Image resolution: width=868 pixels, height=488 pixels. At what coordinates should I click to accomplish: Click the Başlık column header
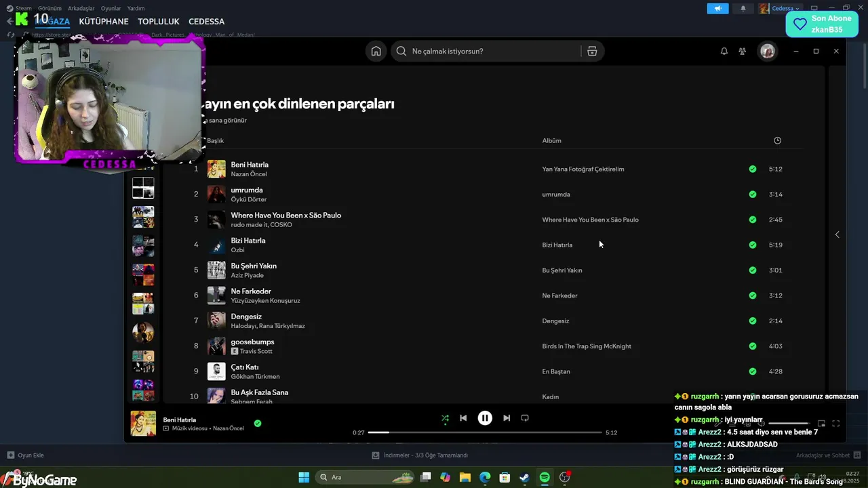[216, 141]
